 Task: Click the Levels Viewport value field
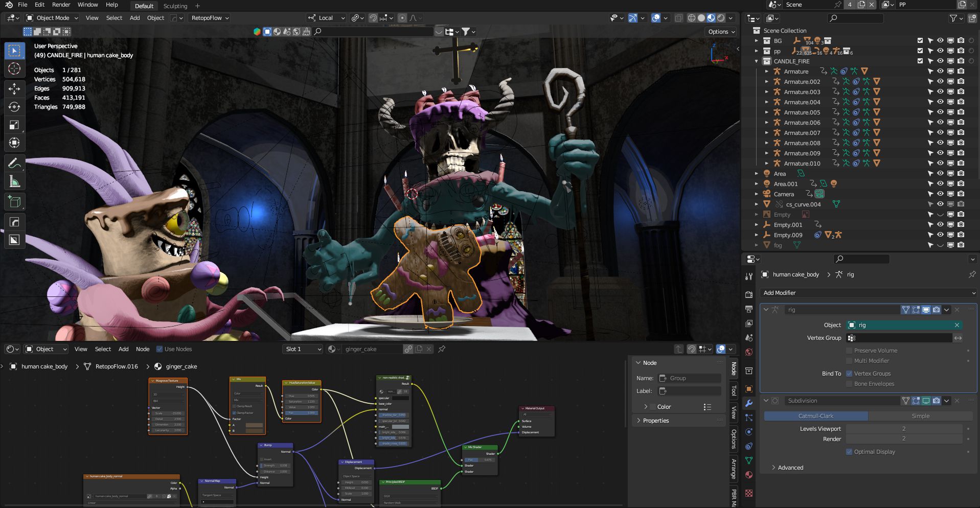pyautogui.click(x=903, y=429)
